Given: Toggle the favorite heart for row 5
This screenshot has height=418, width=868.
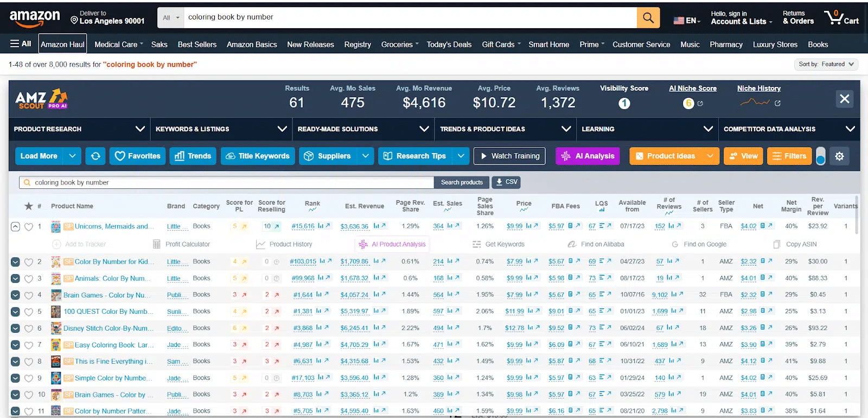Looking at the screenshot, I should pyautogui.click(x=29, y=312).
